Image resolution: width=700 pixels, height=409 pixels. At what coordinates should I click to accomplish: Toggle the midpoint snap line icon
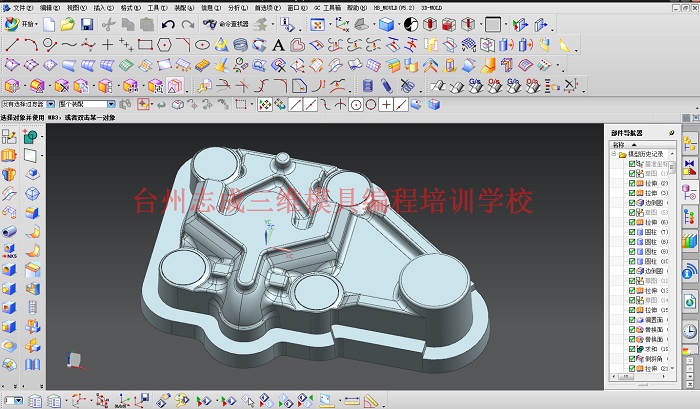[310, 105]
